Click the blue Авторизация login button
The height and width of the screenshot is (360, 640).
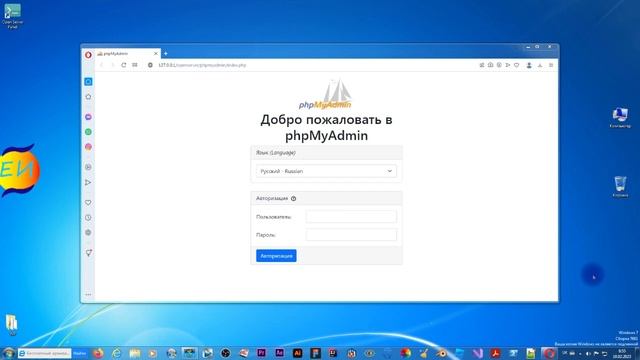[x=276, y=256]
